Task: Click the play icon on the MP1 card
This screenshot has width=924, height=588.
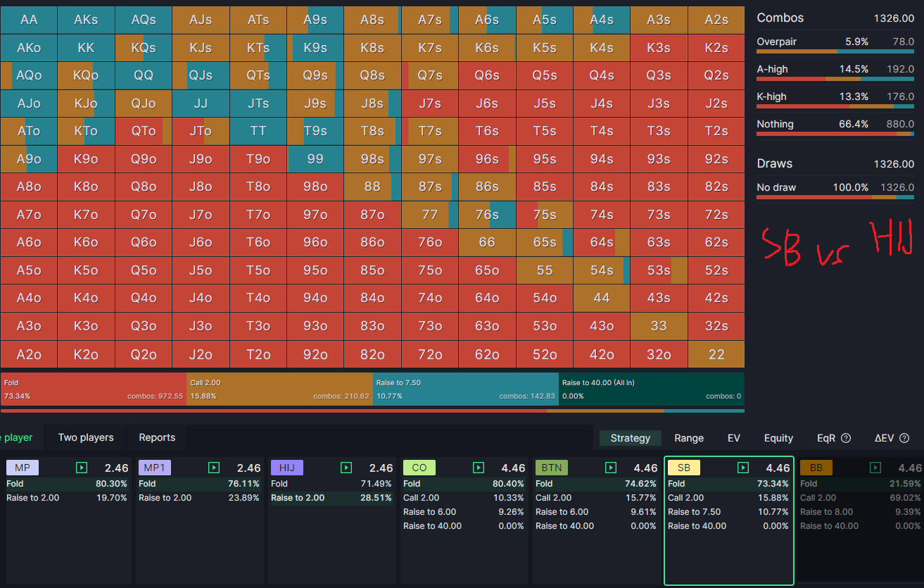Action: click(214, 468)
